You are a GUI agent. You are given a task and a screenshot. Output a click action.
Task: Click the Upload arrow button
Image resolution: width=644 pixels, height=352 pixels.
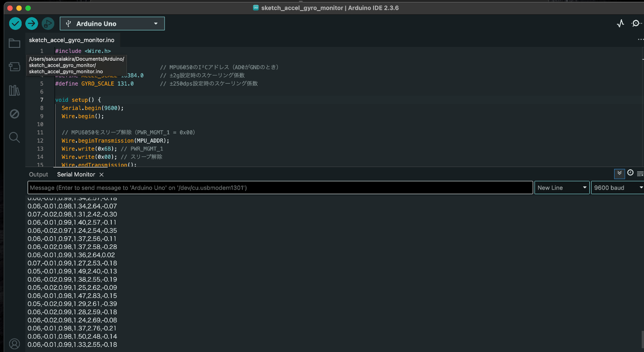coord(32,23)
